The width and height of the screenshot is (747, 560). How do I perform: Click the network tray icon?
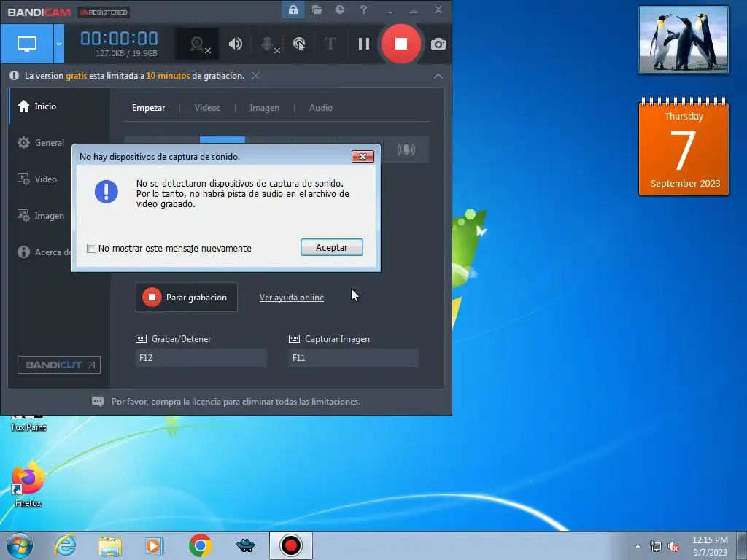[656, 547]
